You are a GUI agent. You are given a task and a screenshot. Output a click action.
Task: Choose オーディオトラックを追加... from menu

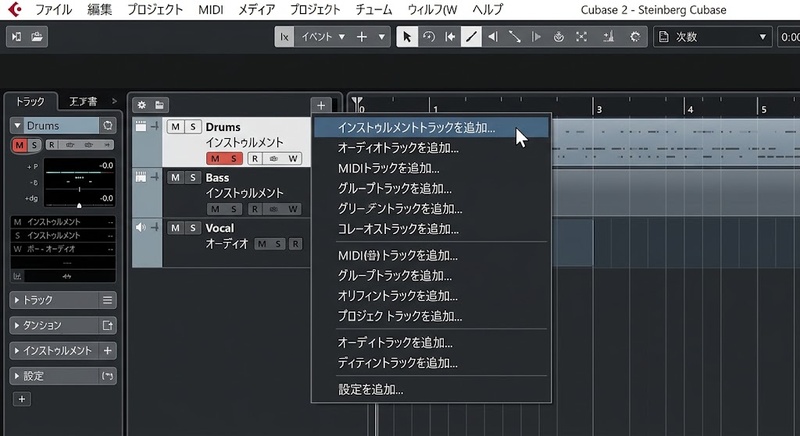point(431,148)
